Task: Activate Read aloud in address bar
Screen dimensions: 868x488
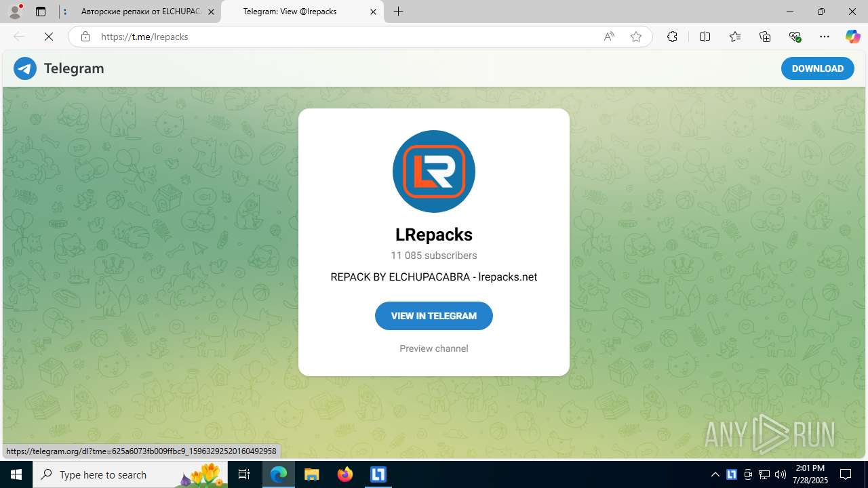Action: pyautogui.click(x=609, y=37)
